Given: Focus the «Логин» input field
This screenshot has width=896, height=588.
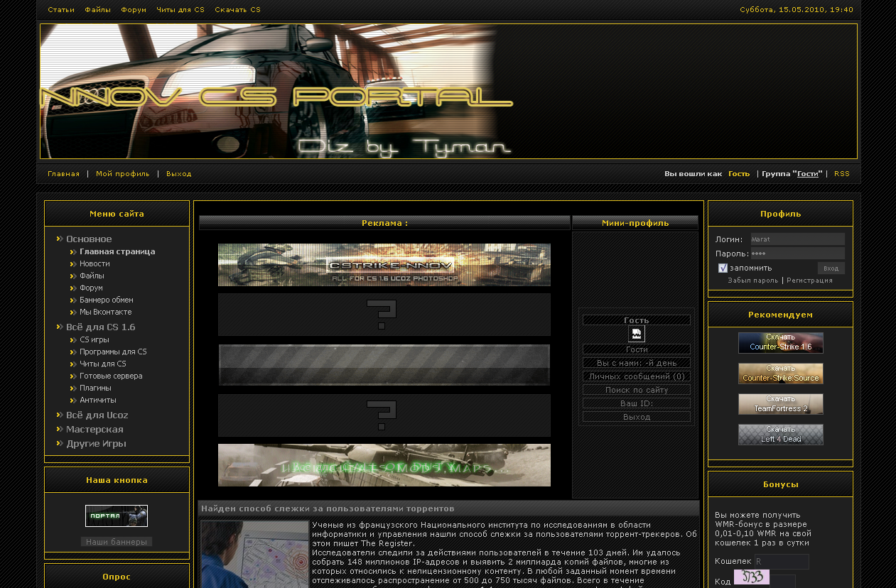Looking at the screenshot, I should tap(798, 239).
